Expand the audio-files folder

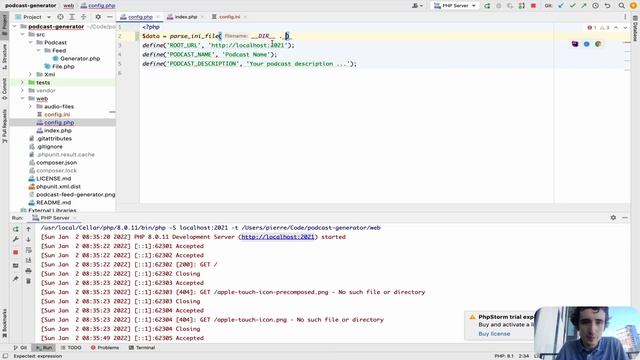[30, 107]
